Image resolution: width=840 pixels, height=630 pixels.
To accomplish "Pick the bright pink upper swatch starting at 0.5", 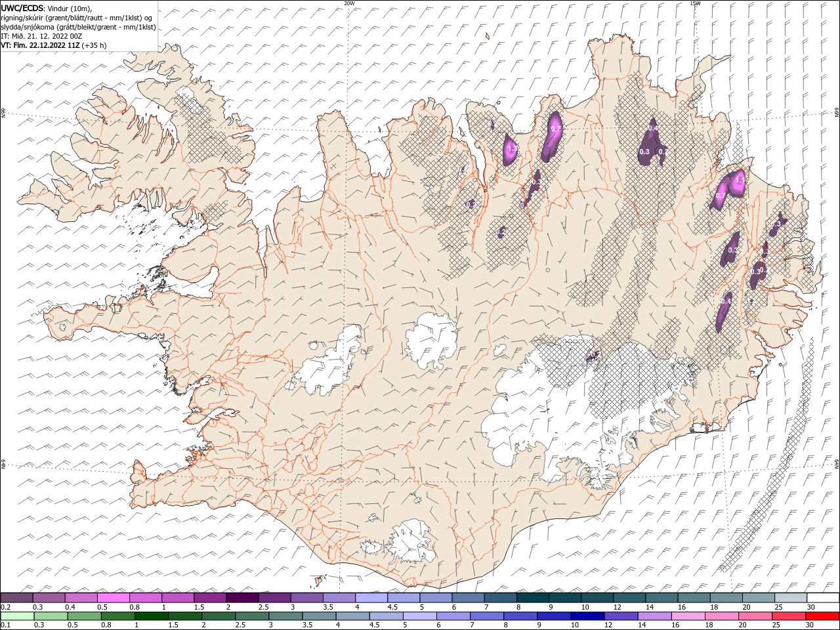I will [113, 598].
